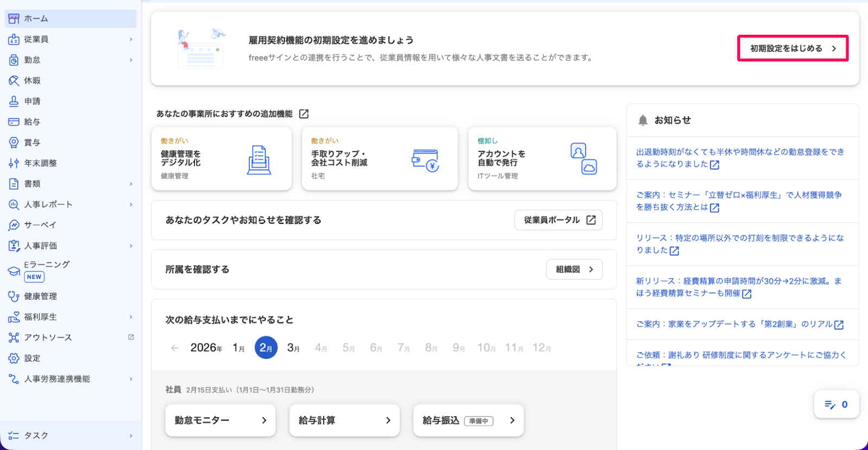Click the 組織図 button
This screenshot has width=868, height=450.
[574, 269]
